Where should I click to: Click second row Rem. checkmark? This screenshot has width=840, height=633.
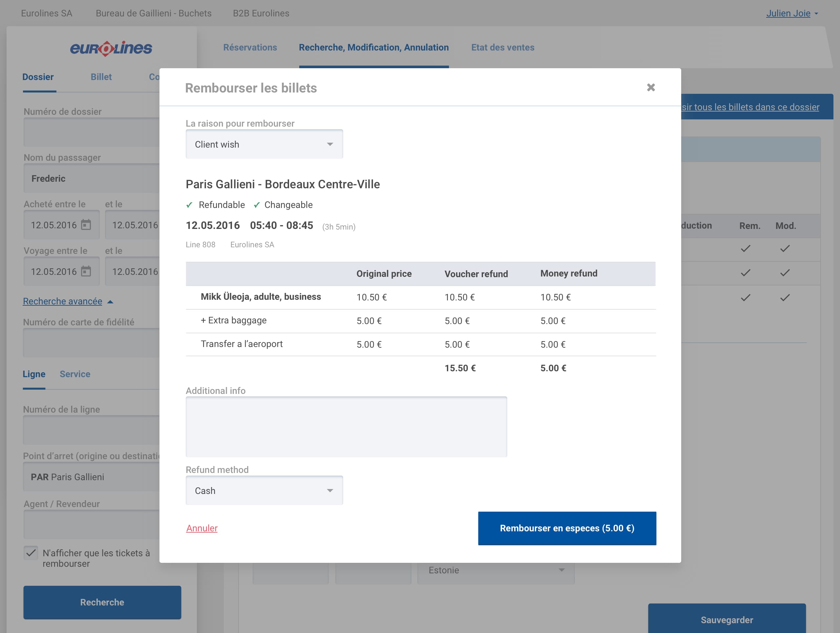pyautogui.click(x=745, y=273)
